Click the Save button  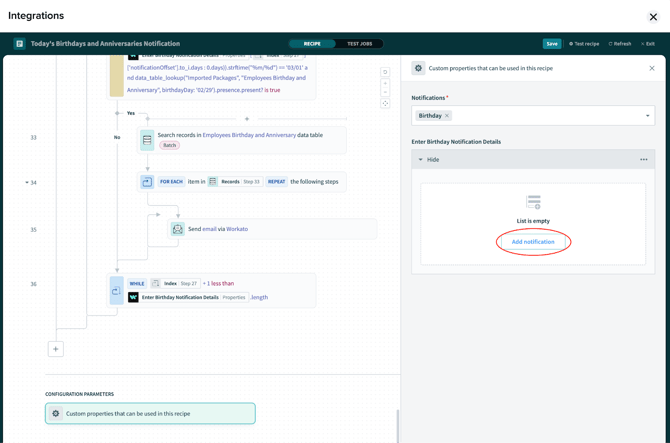[x=552, y=44]
